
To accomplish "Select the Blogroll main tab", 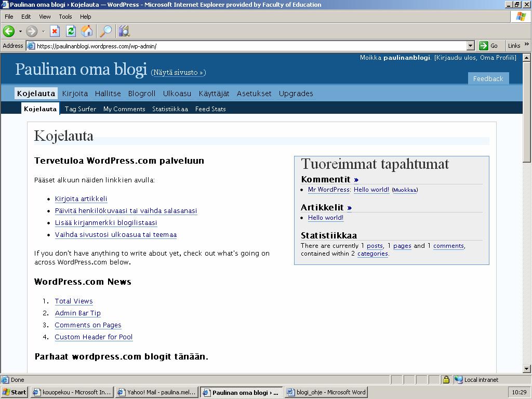I will (x=142, y=94).
